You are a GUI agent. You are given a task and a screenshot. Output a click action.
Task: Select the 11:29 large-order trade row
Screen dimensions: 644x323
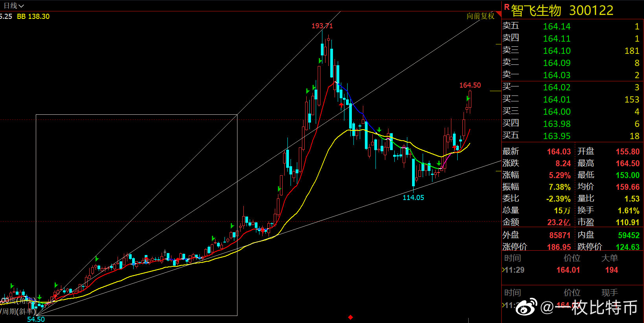tap(572, 270)
